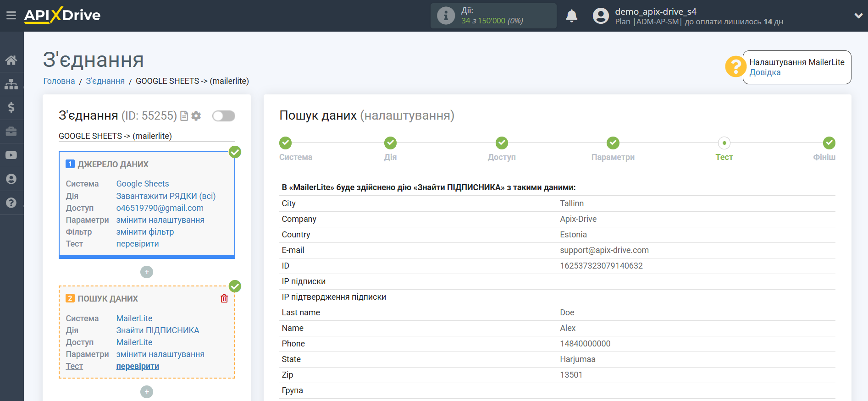The width and height of the screenshot is (868, 401).
Task: Click the user avatar icon
Action: coord(601,16)
